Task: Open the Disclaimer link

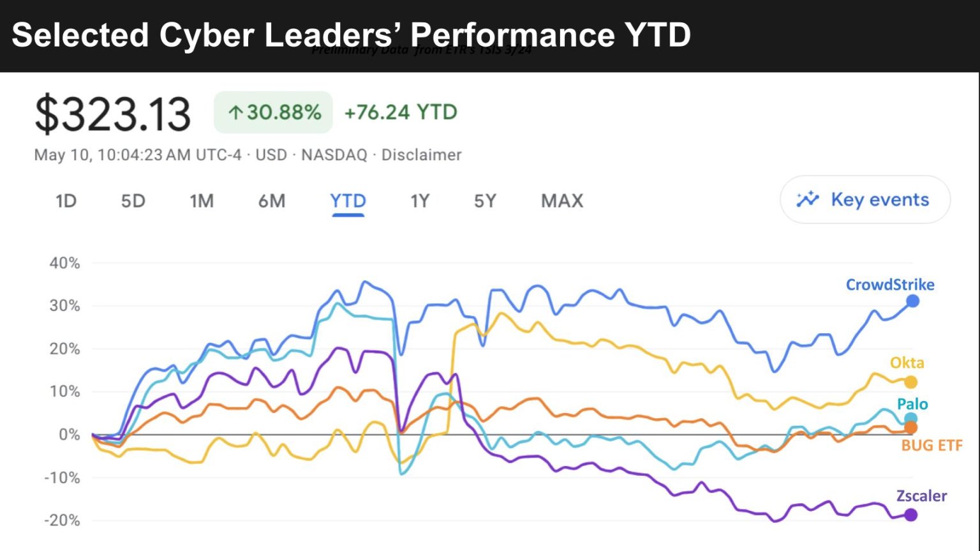Action: (x=421, y=155)
